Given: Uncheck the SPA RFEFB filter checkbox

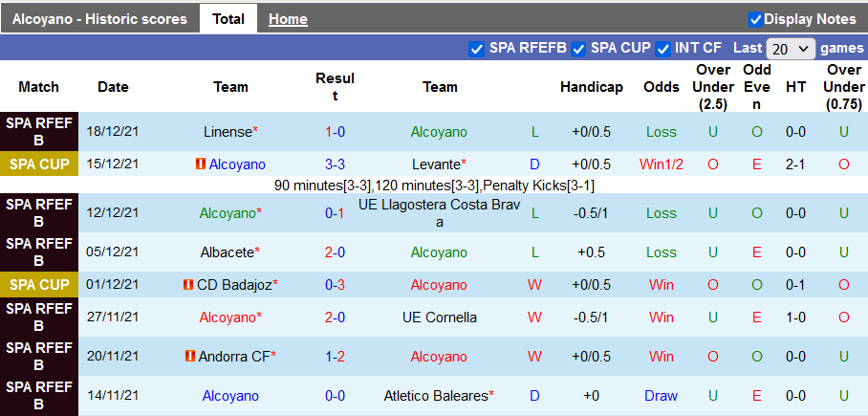Looking at the screenshot, I should click(476, 49).
